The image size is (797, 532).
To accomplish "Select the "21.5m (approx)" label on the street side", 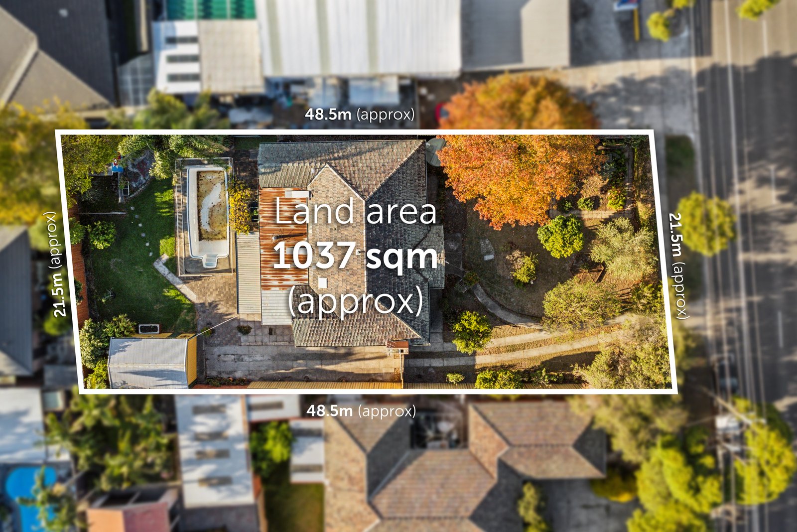I will coord(678,266).
